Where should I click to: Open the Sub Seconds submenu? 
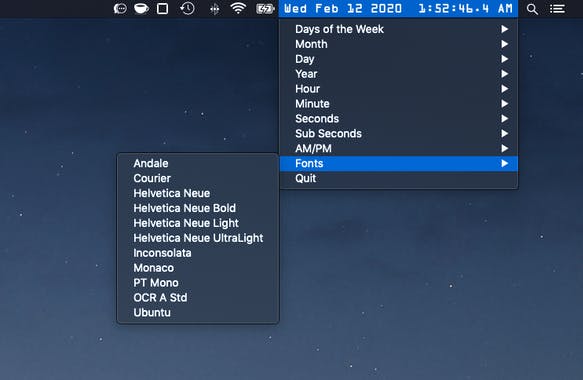point(399,133)
